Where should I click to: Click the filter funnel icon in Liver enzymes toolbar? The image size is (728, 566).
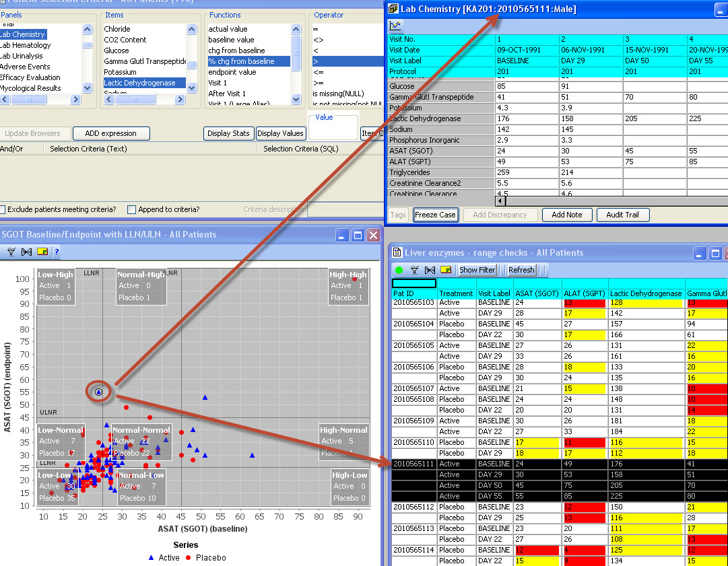[x=415, y=270]
